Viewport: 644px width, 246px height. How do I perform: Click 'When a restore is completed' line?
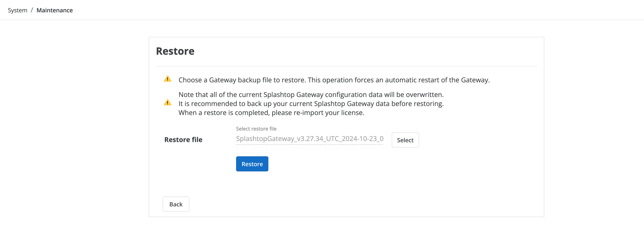271,113
